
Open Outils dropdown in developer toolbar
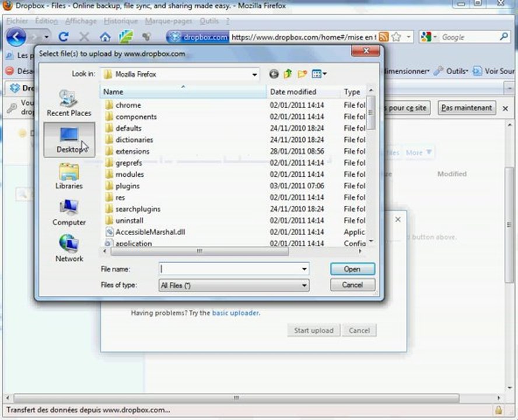[451, 71]
